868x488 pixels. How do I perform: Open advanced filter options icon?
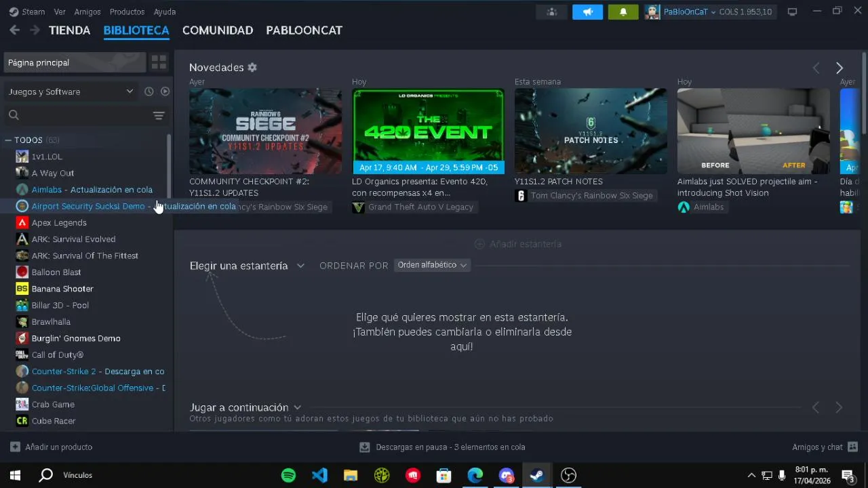click(159, 115)
